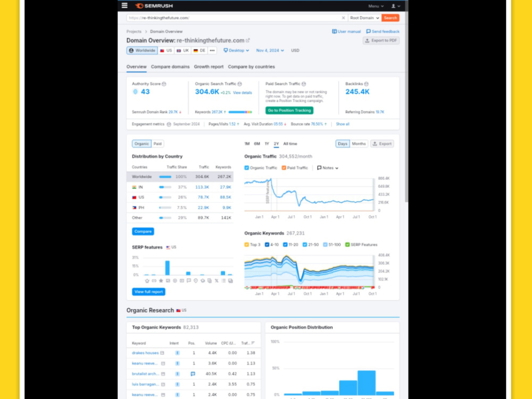532x399 pixels.
Task: Click intent badge for drakes houses
Action: tap(177, 353)
